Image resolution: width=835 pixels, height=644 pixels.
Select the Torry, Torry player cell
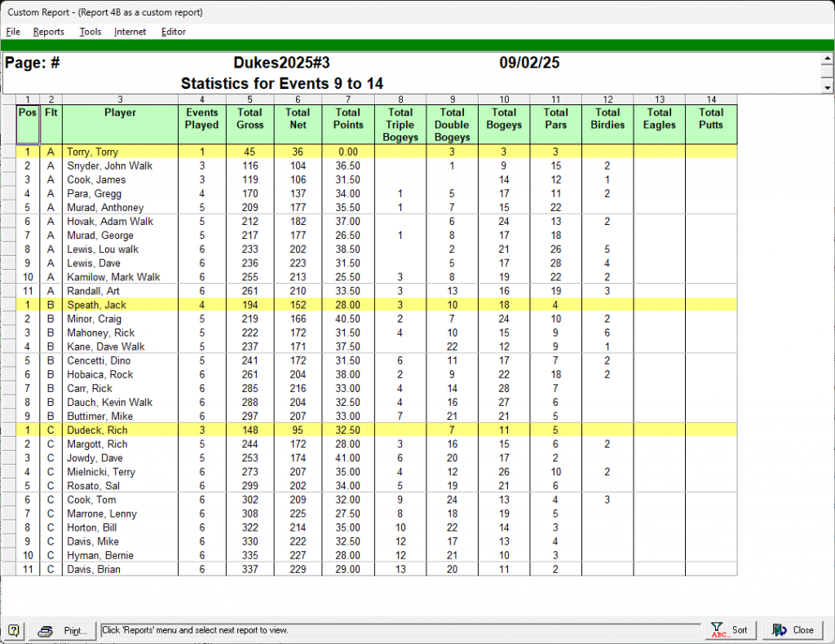(x=120, y=152)
